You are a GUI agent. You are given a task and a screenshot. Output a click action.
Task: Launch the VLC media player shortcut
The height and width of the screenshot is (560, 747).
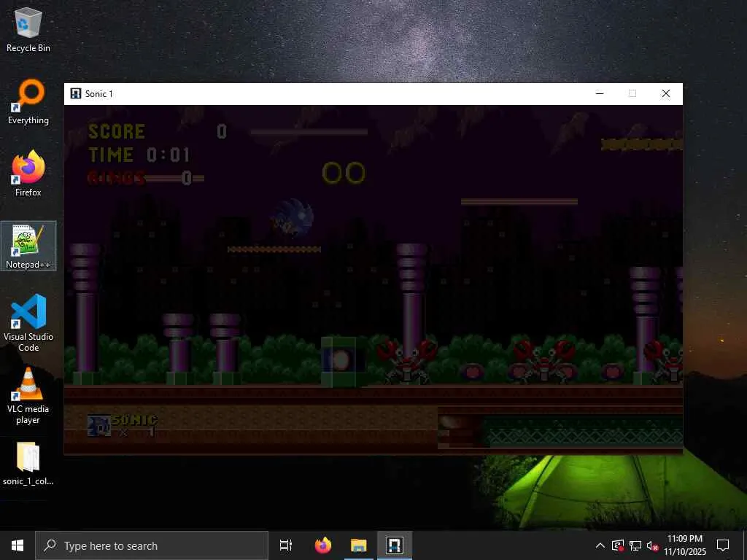28,395
